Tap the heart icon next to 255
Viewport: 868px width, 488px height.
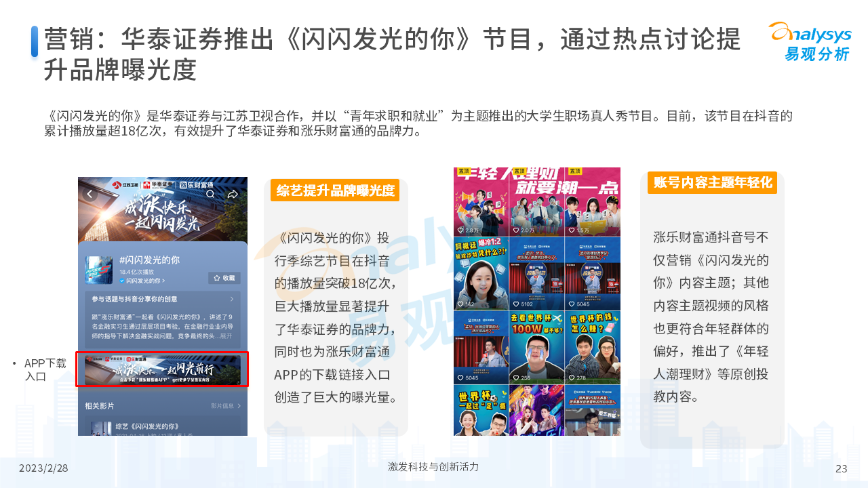point(515,378)
